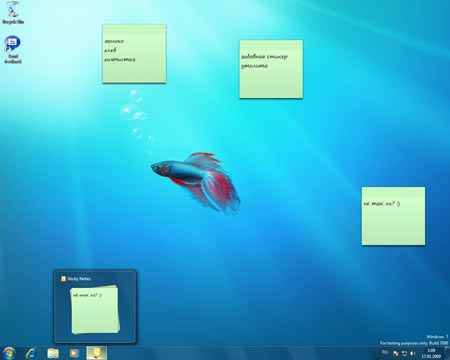This screenshot has height=360, width=450.
Task: Click the Sticky Notes preview thumbnail
Action: 95,309
